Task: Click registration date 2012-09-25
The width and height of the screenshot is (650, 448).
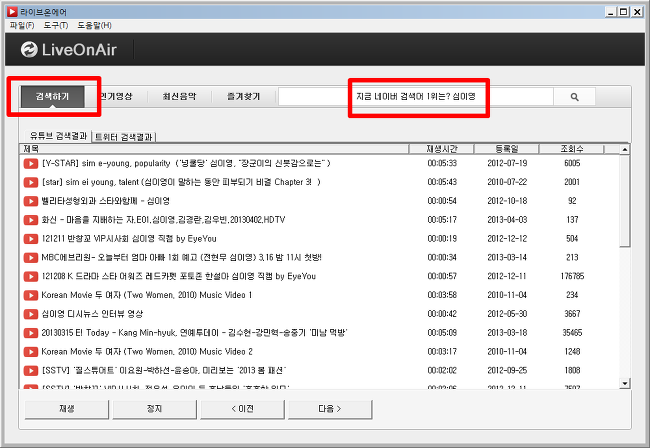Action: [x=507, y=371]
